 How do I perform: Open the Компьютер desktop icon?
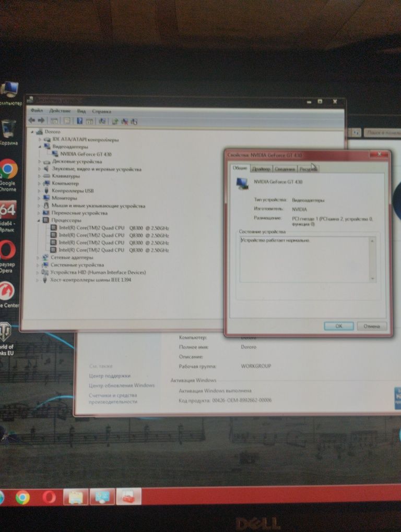pyautogui.click(x=9, y=93)
